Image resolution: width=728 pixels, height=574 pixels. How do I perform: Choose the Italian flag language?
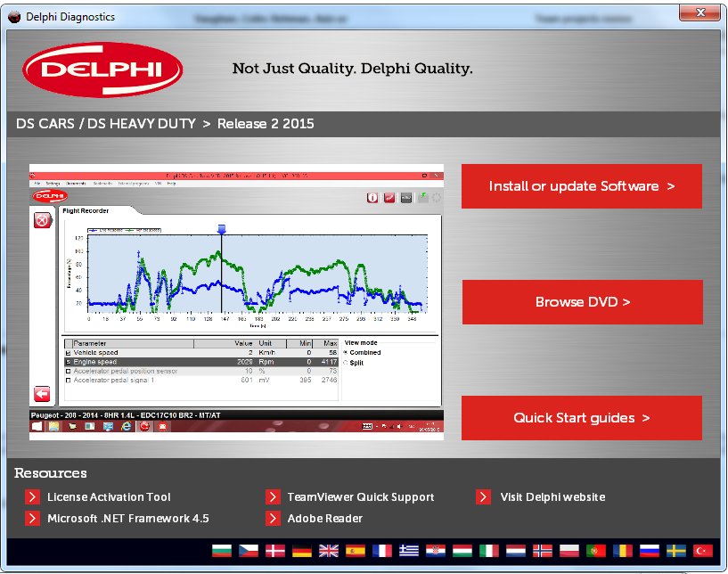point(489,551)
